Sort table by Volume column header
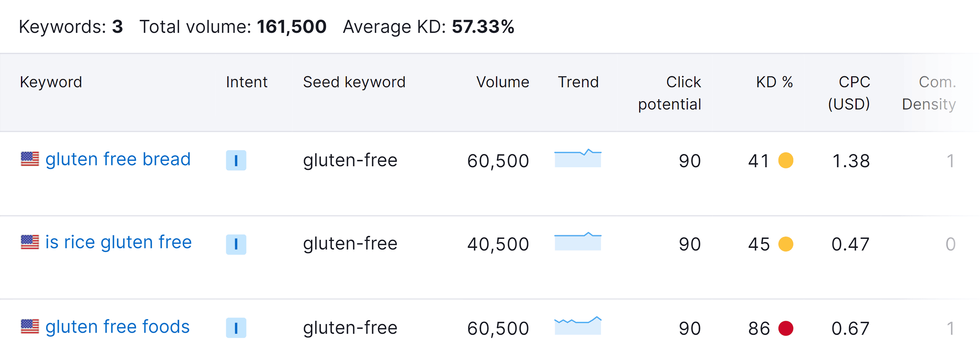 coord(503,82)
